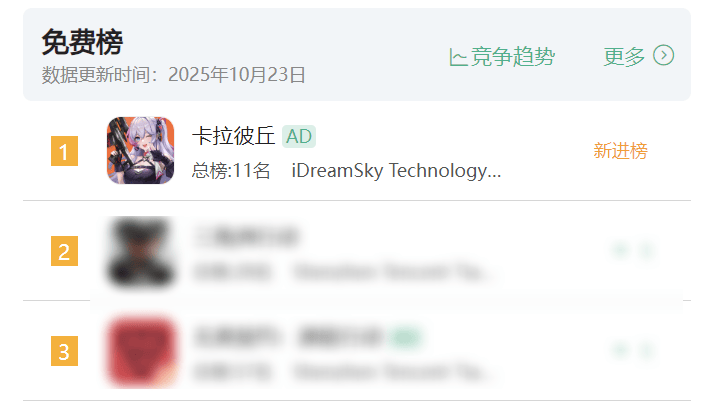704x401 pixels.
Task: Open the blurred dark app icon at rank 2
Action: pyautogui.click(x=141, y=251)
